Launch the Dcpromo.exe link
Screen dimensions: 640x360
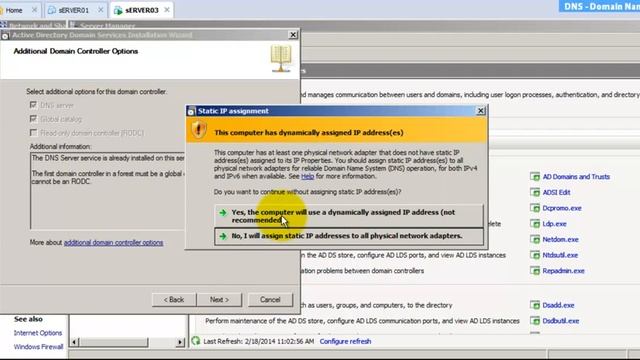coord(562,208)
